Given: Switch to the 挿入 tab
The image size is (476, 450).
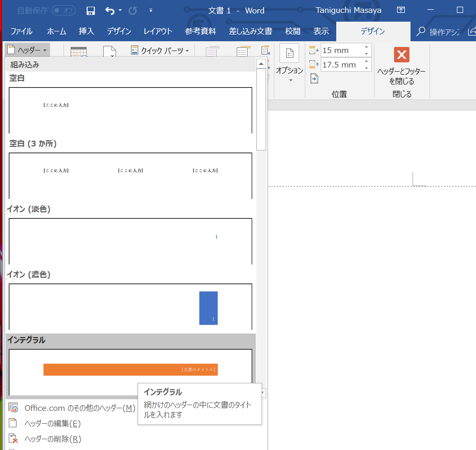Looking at the screenshot, I should pyautogui.click(x=86, y=31).
